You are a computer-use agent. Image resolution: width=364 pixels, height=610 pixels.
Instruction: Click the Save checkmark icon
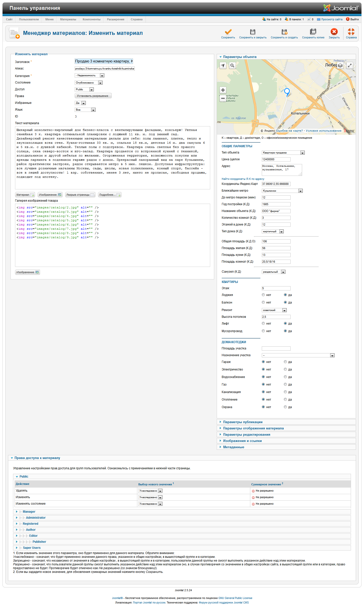[228, 32]
